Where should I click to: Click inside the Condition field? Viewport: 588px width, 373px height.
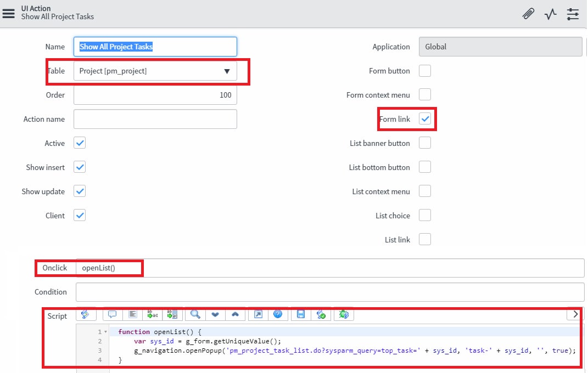click(220, 292)
